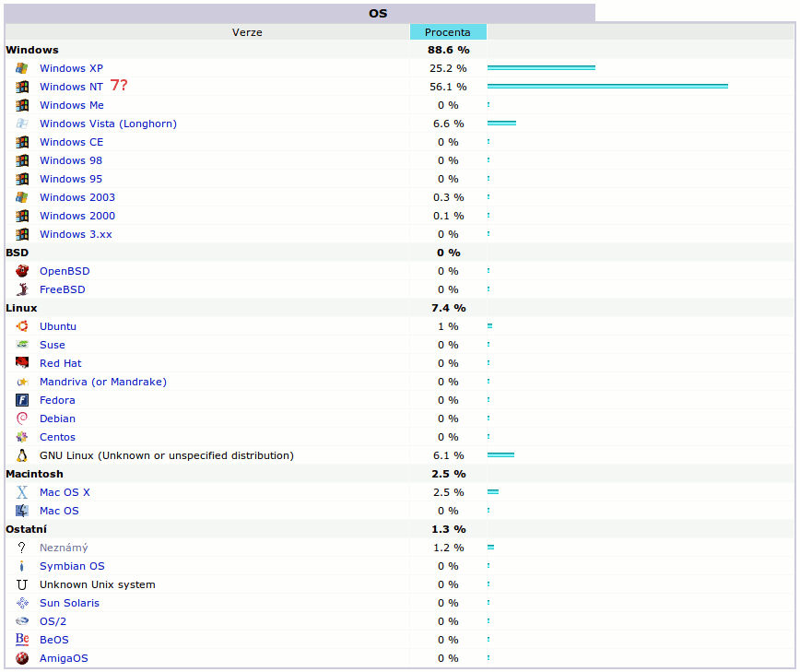Image resolution: width=800 pixels, height=672 pixels.
Task: Click the Sun Solaris icon
Action: click(22, 603)
